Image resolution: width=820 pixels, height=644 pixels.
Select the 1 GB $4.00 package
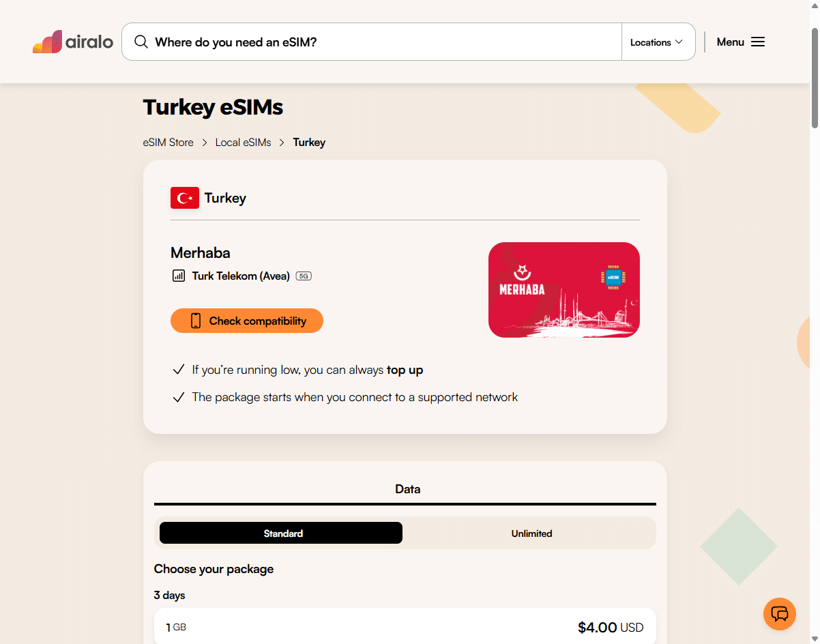(x=406, y=626)
